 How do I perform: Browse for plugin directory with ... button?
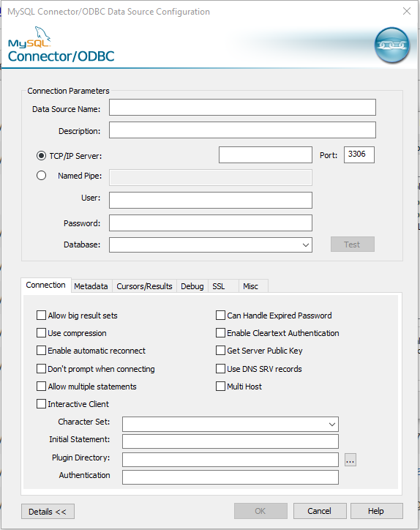(x=350, y=460)
